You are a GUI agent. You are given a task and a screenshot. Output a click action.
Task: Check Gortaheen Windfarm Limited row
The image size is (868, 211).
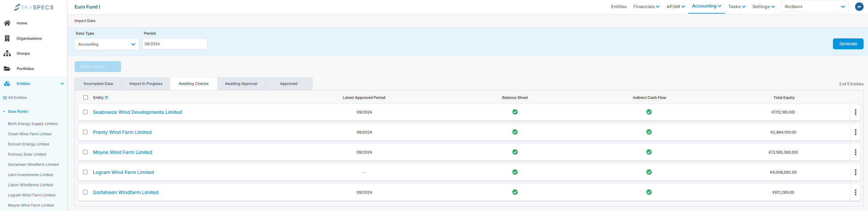point(85,192)
